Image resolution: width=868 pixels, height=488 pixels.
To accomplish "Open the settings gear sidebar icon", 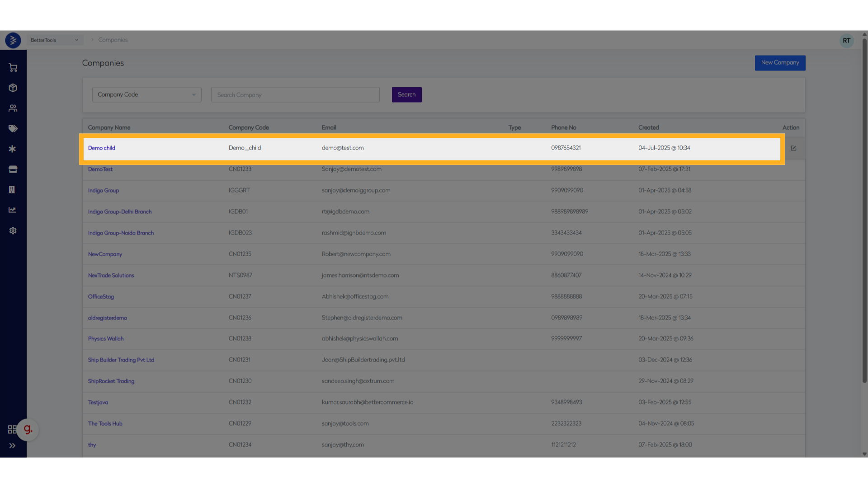I will click(x=13, y=231).
